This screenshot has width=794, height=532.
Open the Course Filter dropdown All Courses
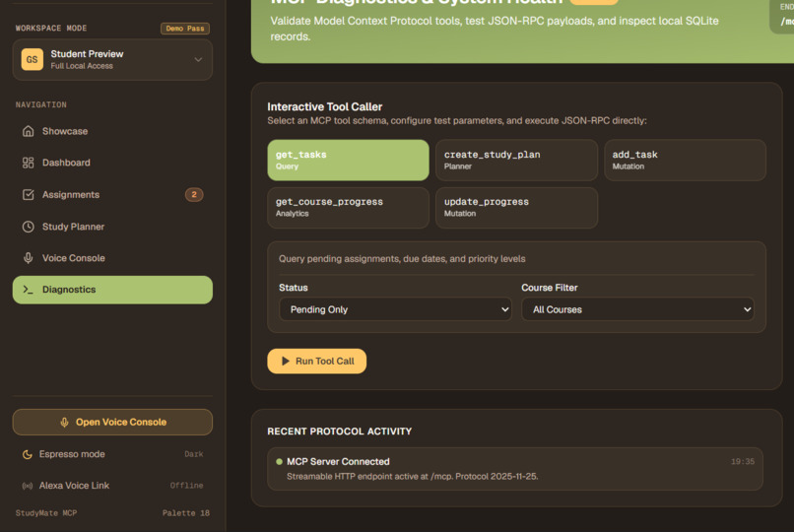(637, 309)
